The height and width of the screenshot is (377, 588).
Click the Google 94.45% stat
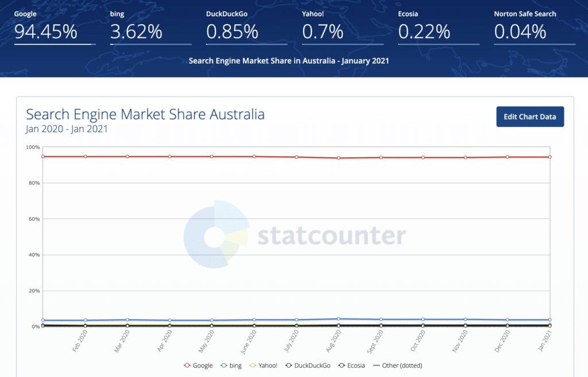(x=46, y=32)
